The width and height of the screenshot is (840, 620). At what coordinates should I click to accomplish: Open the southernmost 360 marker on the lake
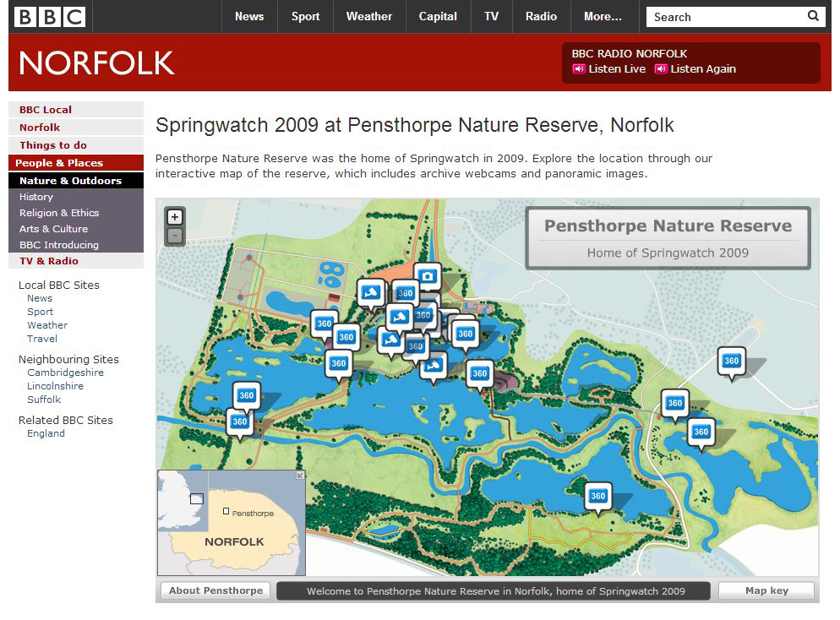(x=598, y=496)
